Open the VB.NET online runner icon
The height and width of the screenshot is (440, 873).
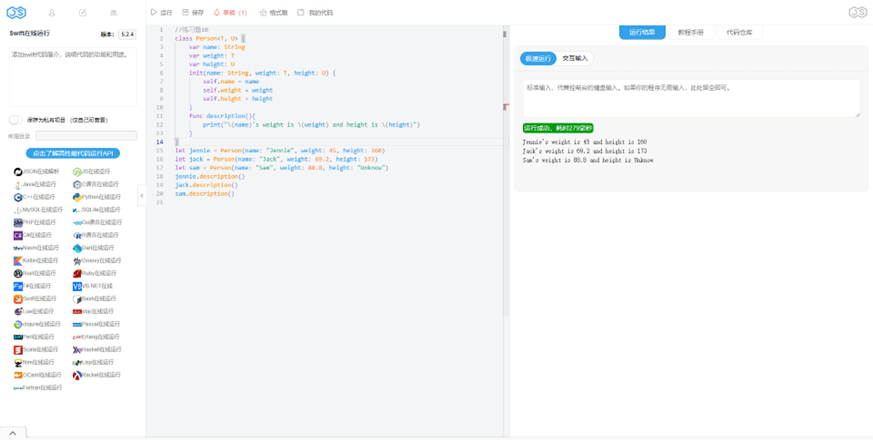[x=77, y=286]
